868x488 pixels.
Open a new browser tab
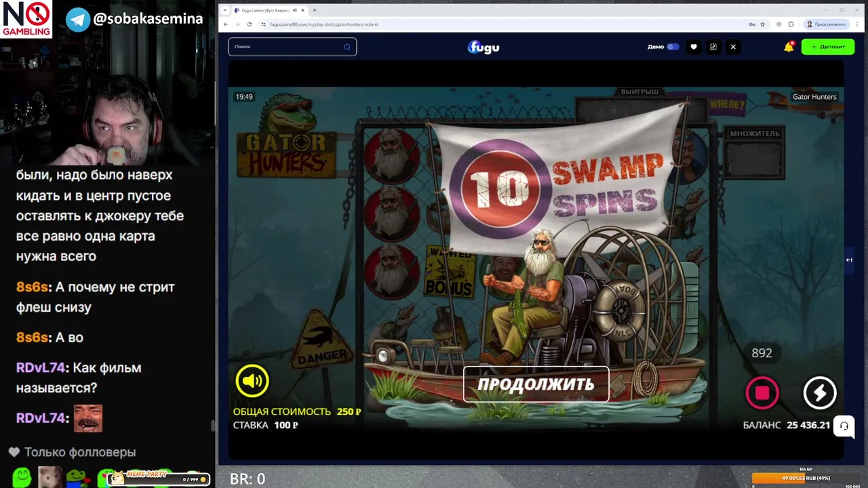tap(315, 10)
